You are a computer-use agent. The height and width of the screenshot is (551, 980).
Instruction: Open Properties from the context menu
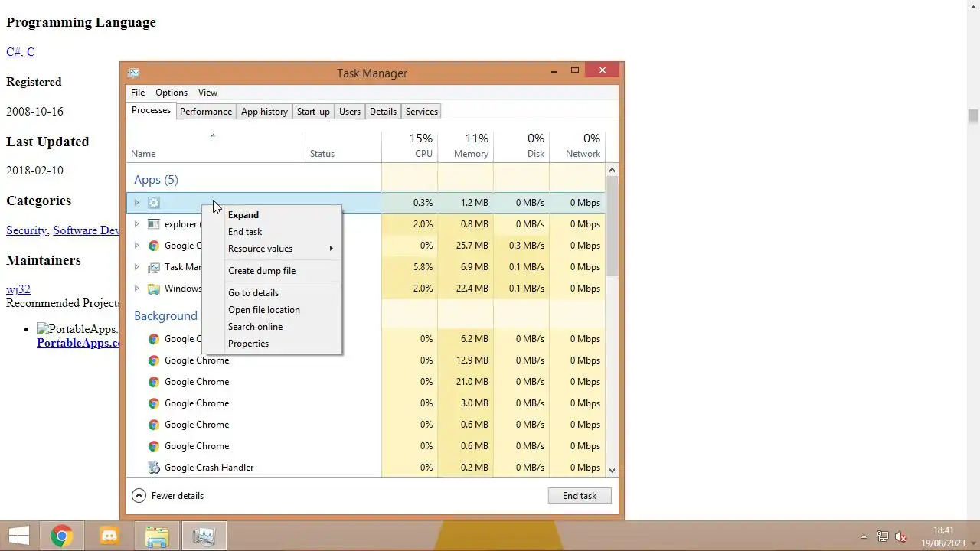[x=272, y=344]
